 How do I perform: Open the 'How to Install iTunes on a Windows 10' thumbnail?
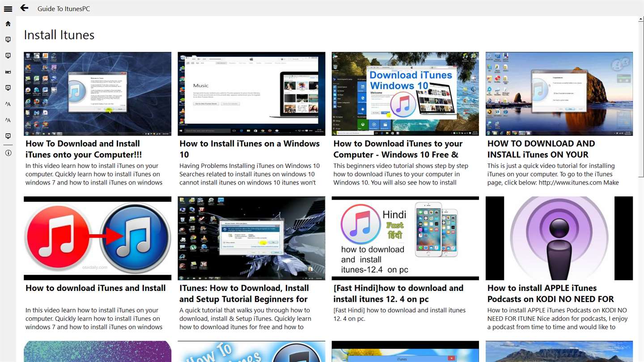coord(251,94)
